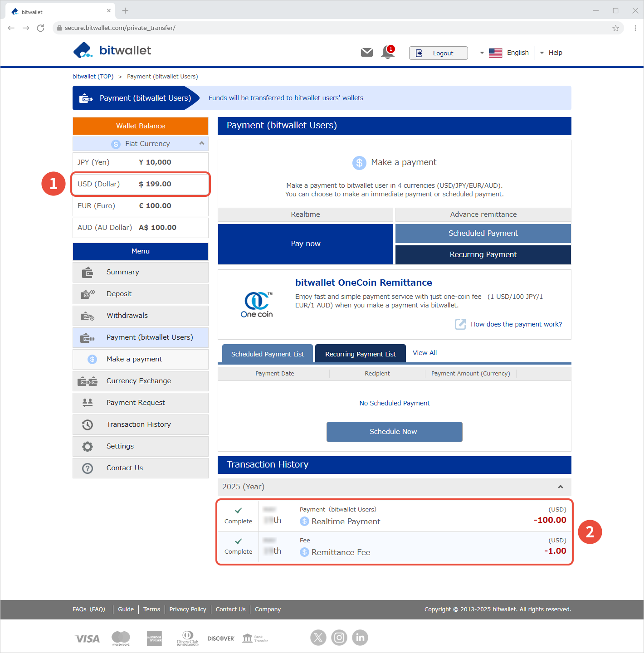Open Company footer link
This screenshot has width=644, height=653.
pyautogui.click(x=268, y=609)
